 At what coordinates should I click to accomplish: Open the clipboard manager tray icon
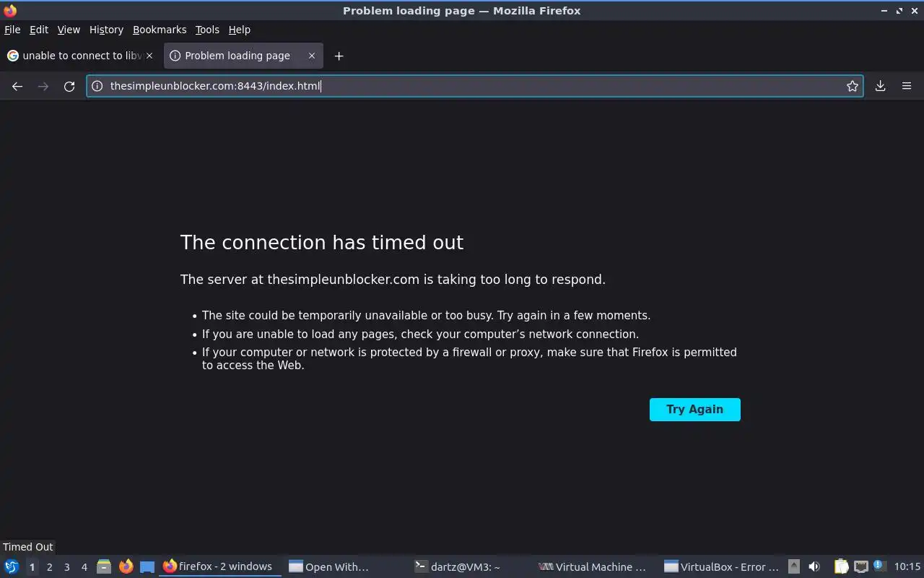841,566
